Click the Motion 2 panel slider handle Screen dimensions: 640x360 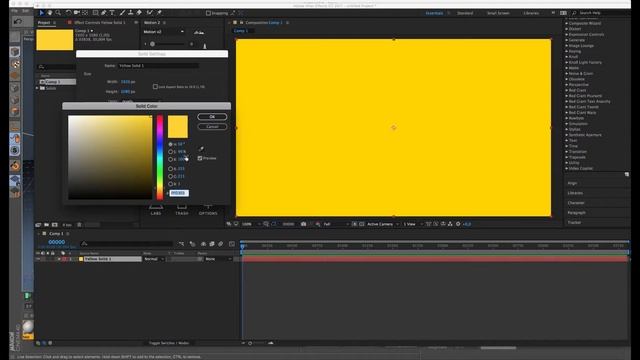coord(152,44)
